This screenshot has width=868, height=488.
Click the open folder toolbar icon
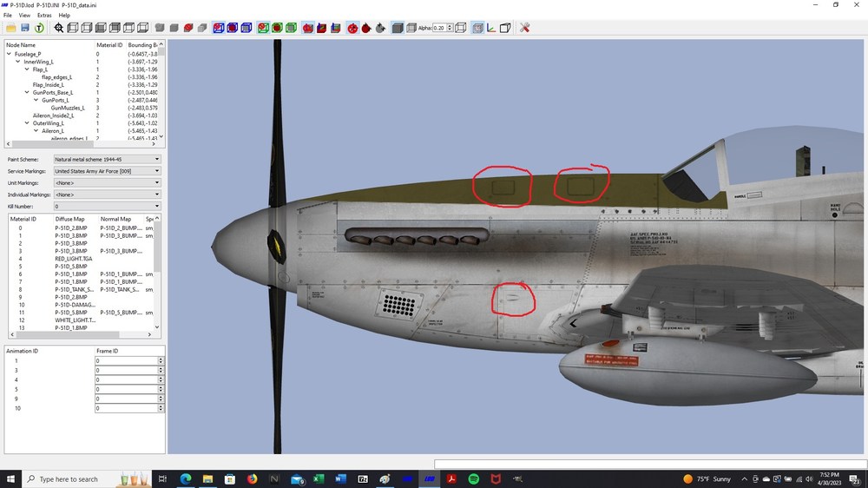click(x=10, y=28)
